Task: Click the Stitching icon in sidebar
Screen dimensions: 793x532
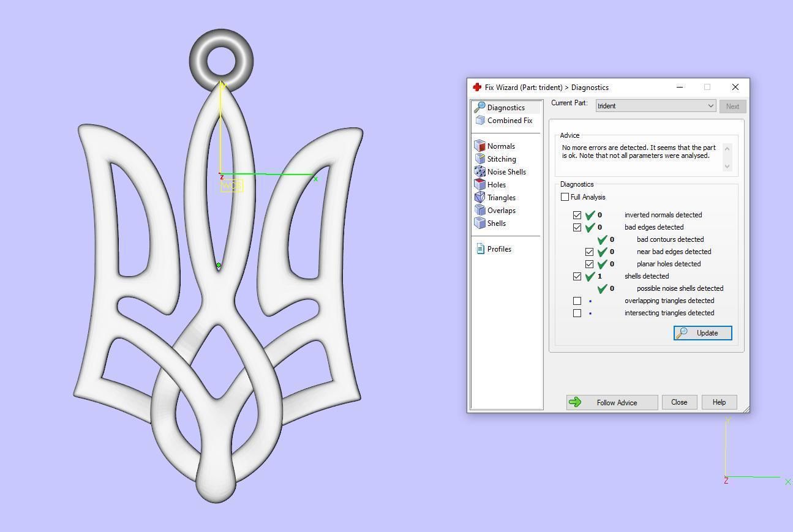Action: 480,159
